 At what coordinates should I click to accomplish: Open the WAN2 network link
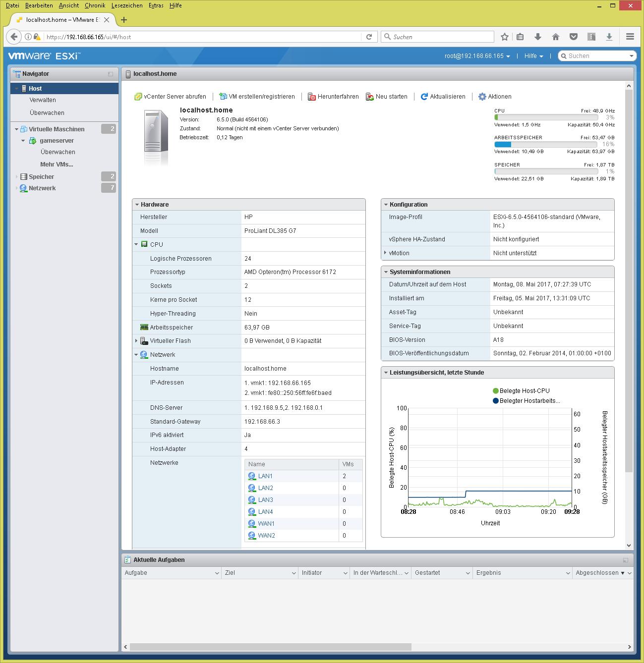[266, 536]
